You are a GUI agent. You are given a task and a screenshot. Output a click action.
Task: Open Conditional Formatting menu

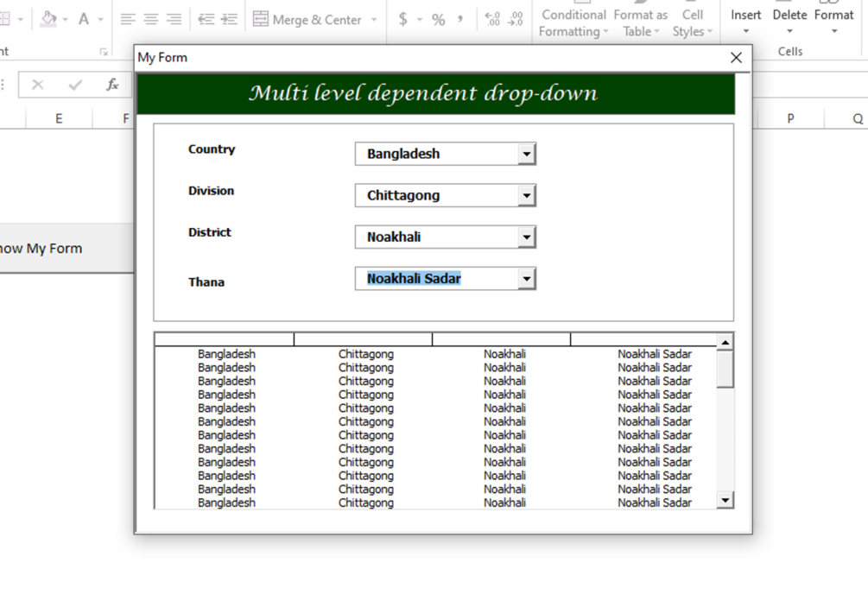(x=573, y=22)
